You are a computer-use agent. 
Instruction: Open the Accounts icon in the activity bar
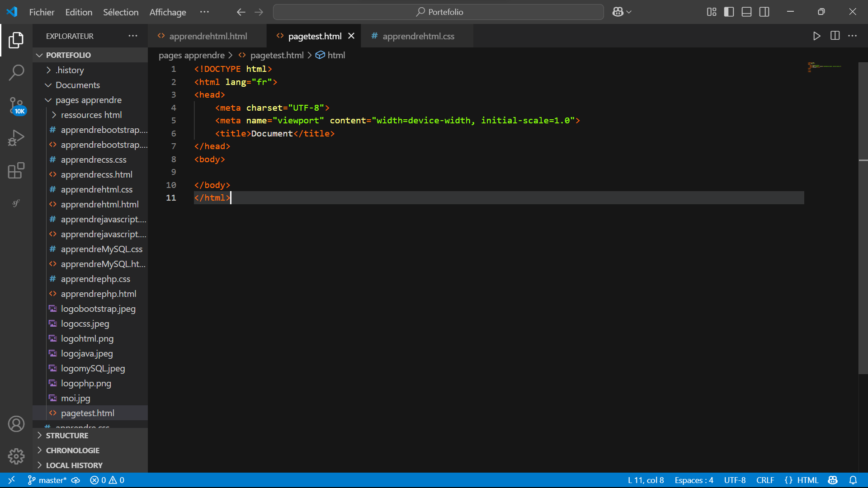16,424
